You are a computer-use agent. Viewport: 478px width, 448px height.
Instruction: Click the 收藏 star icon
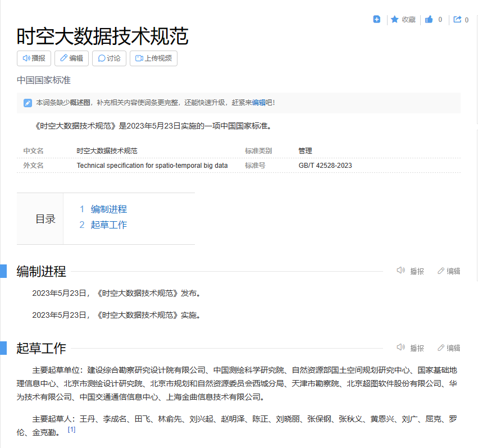pyautogui.click(x=395, y=20)
